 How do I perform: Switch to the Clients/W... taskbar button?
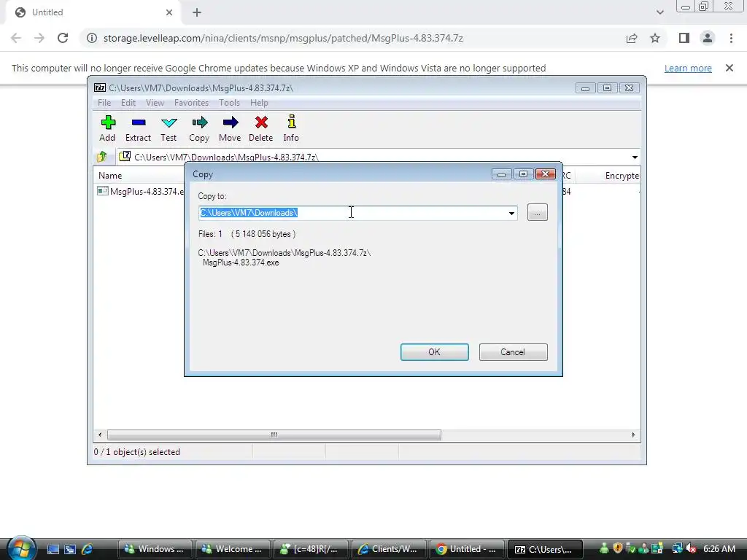pyautogui.click(x=389, y=549)
